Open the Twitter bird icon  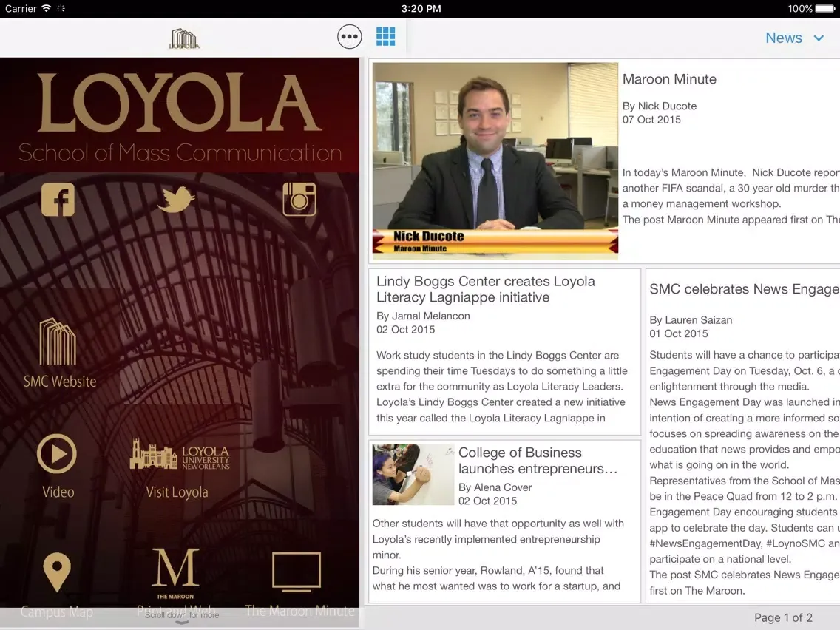click(x=176, y=200)
